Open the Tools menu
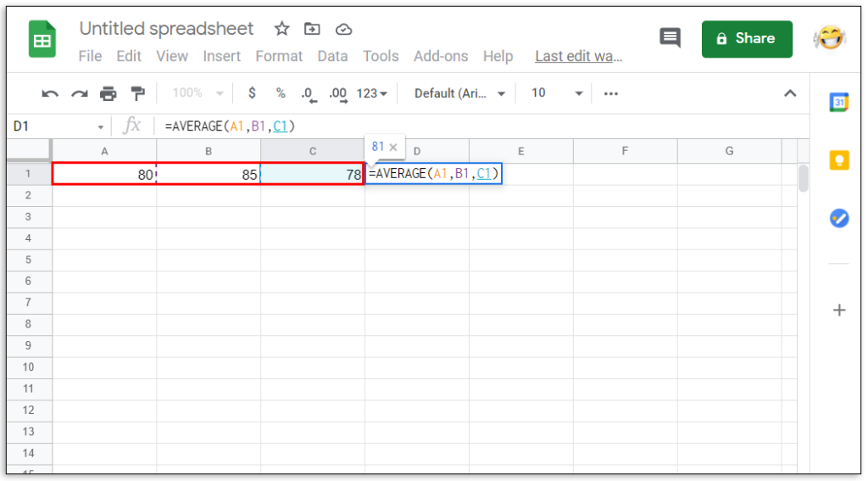 point(381,57)
